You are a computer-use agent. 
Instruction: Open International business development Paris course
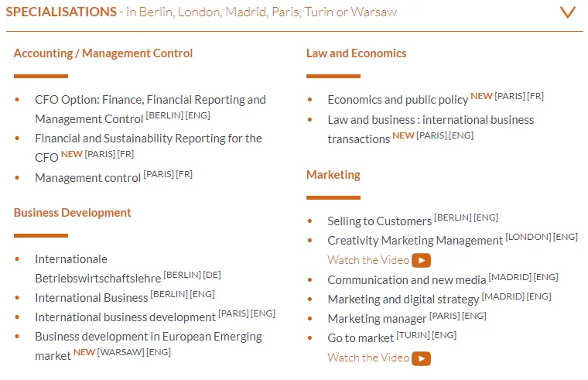point(125,317)
